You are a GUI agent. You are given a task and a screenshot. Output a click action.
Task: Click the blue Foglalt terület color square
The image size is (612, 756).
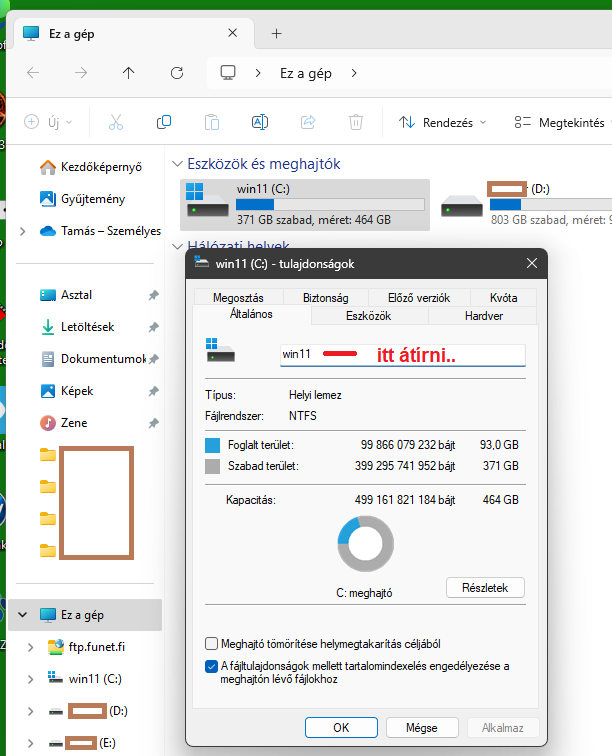(x=212, y=445)
